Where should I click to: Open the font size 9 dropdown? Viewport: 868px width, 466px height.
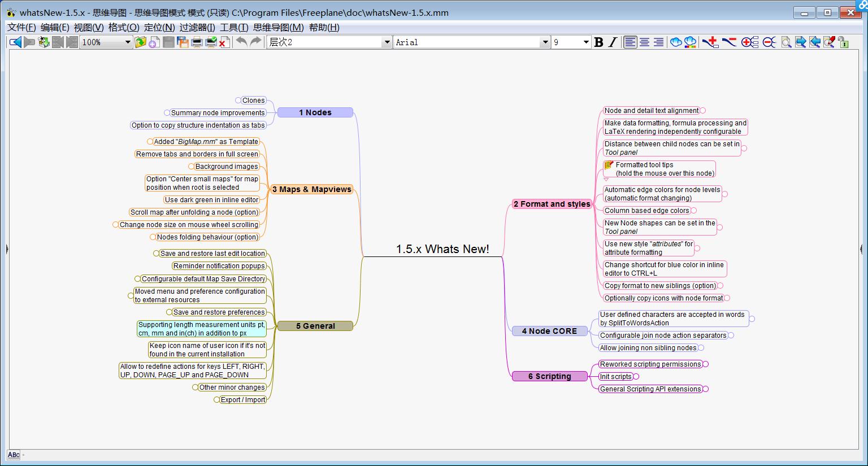click(x=585, y=42)
